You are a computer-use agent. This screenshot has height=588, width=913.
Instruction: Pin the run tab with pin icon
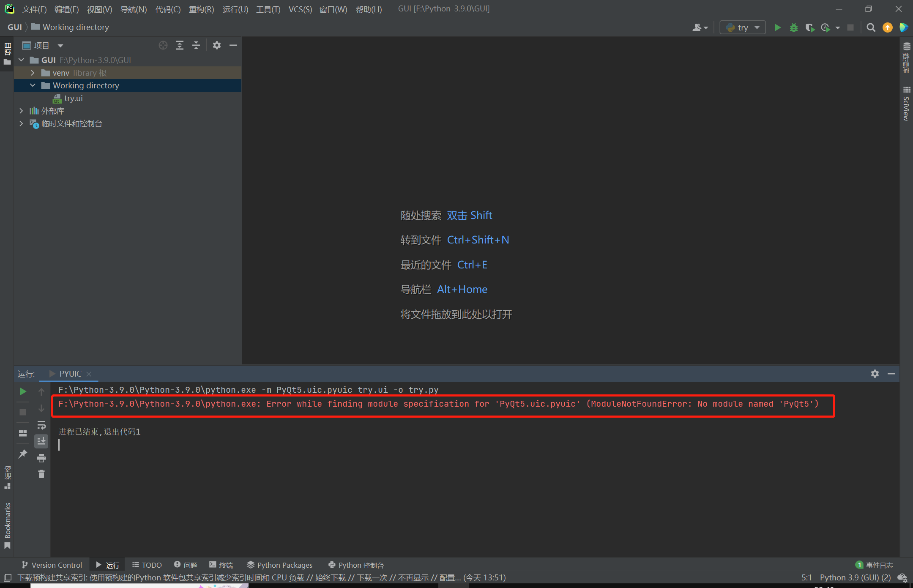coord(23,454)
